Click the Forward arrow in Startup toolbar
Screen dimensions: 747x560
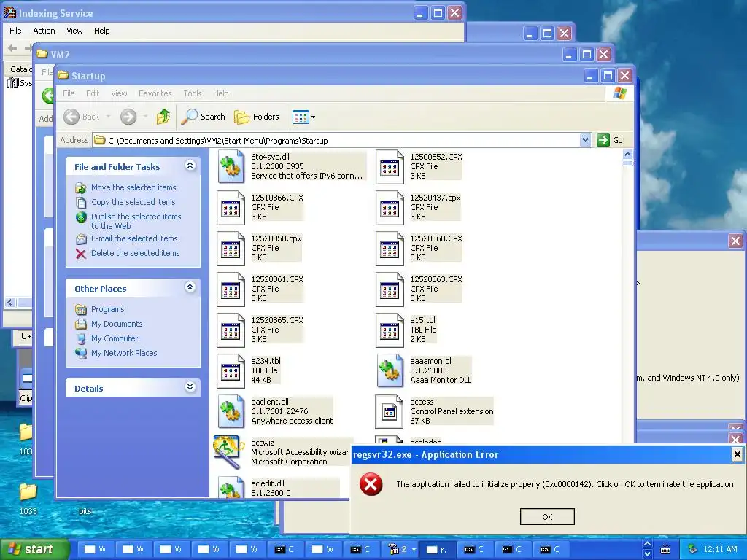128,117
